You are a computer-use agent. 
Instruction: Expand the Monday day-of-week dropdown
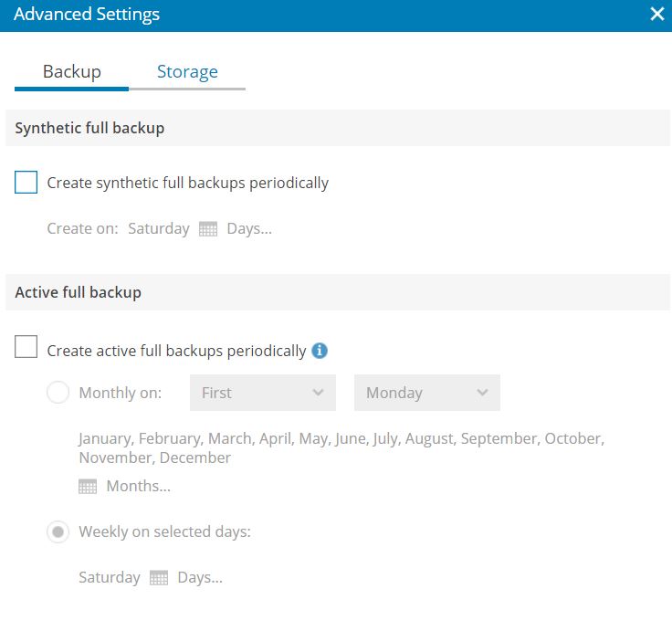pos(427,393)
